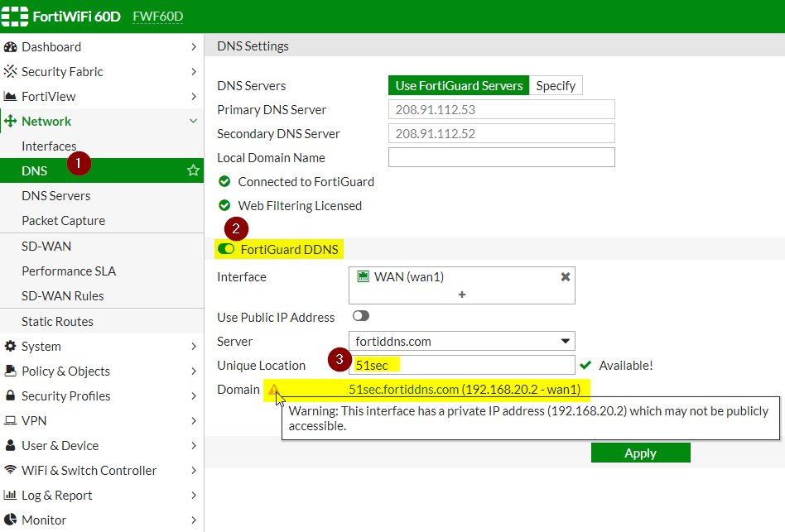Screen dimensions: 785x532
Task: Click the Policy & Objects icon
Action: (10, 371)
